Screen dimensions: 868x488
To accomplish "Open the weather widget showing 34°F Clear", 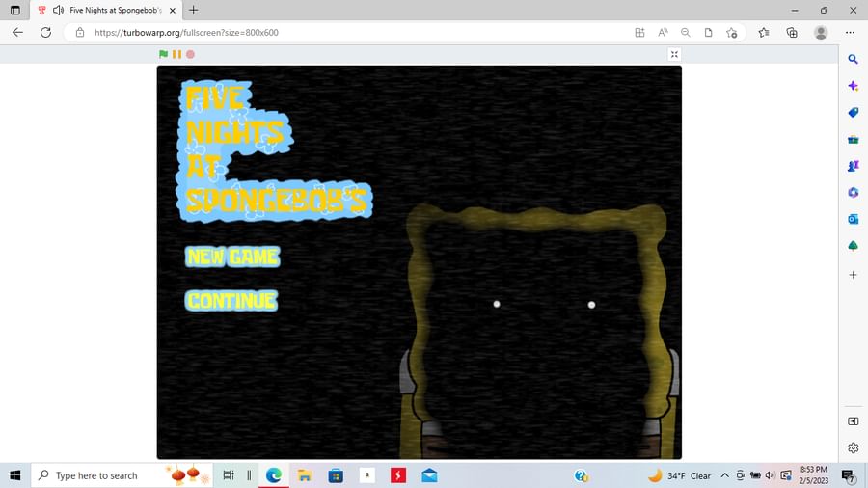I will click(680, 475).
